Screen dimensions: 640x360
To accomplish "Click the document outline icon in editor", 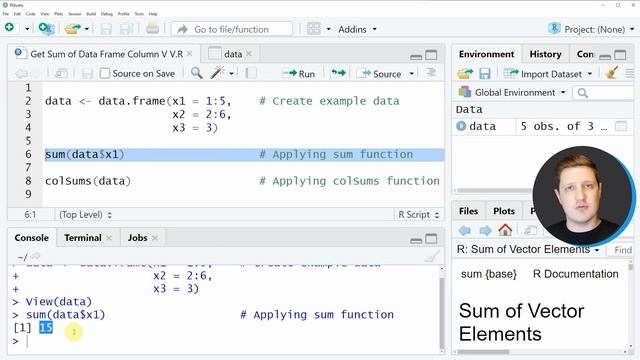I will 431,73.
